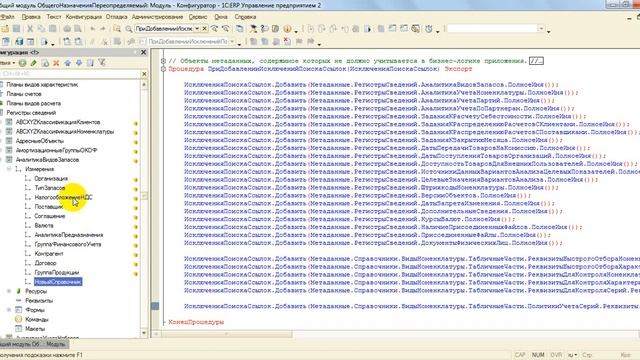
Task: Open the Справка menu
Action: (x=245, y=17)
